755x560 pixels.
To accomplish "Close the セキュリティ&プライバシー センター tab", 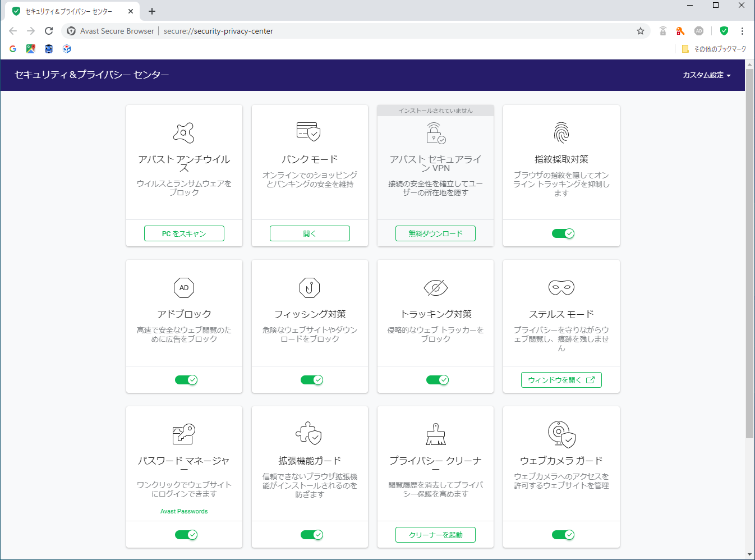I will coord(131,11).
